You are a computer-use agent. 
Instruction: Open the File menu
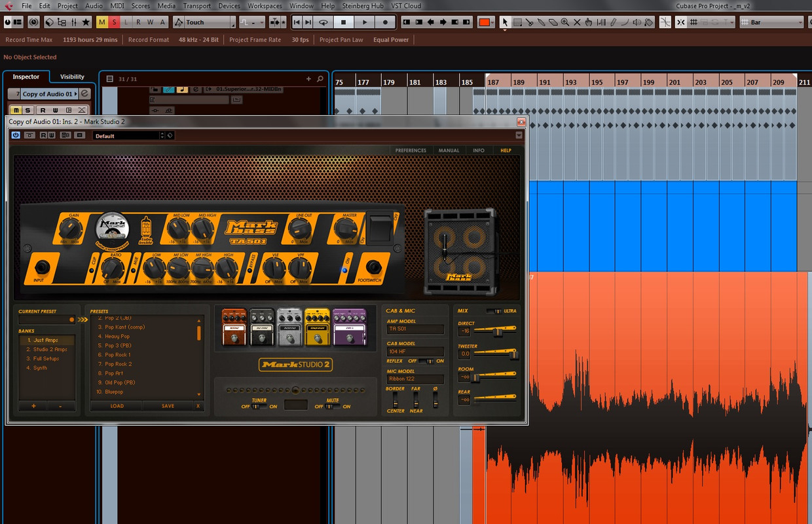point(27,6)
